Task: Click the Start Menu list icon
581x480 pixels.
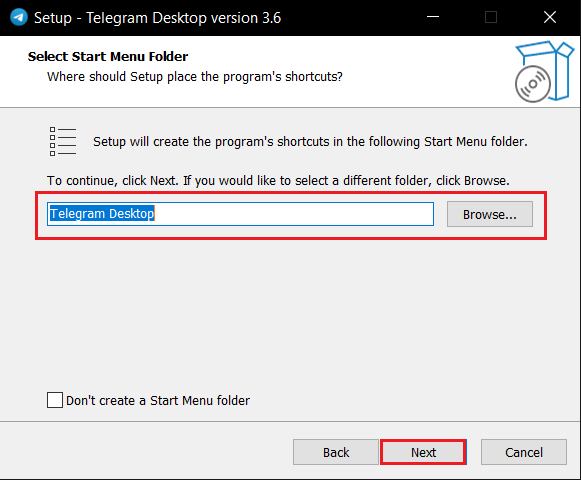Action: coord(63,141)
